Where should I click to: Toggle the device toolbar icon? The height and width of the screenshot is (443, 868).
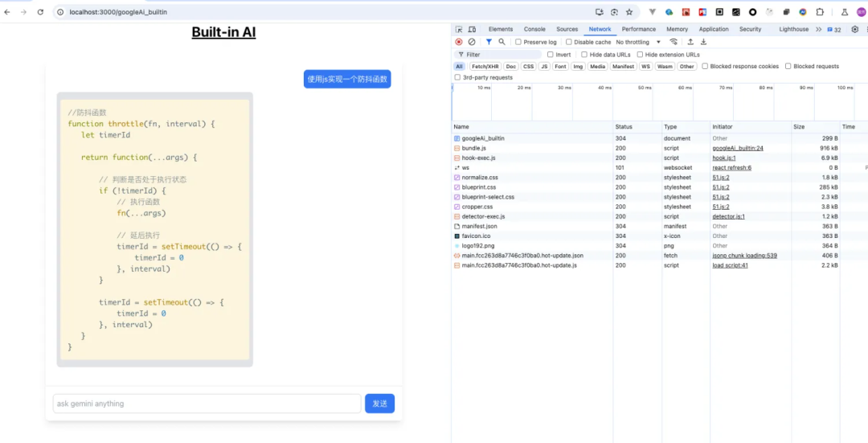point(472,29)
